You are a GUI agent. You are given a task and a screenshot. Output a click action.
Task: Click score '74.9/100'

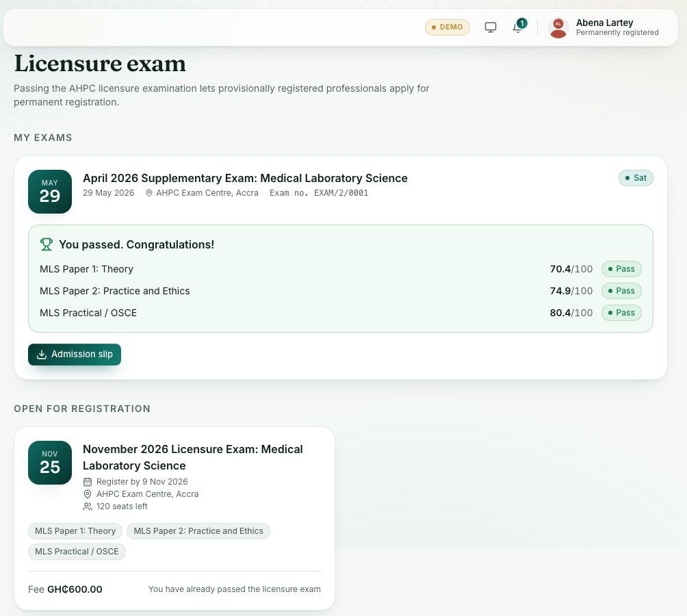point(571,291)
